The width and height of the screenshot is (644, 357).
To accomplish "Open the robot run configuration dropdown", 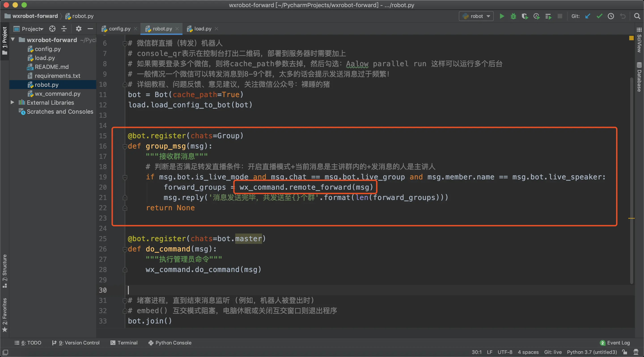I will 476,16.
